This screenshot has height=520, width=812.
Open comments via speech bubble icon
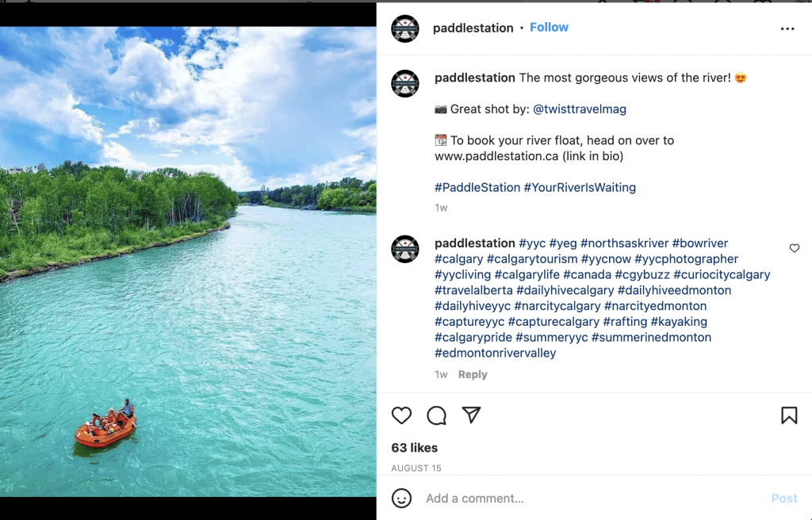[x=437, y=415]
